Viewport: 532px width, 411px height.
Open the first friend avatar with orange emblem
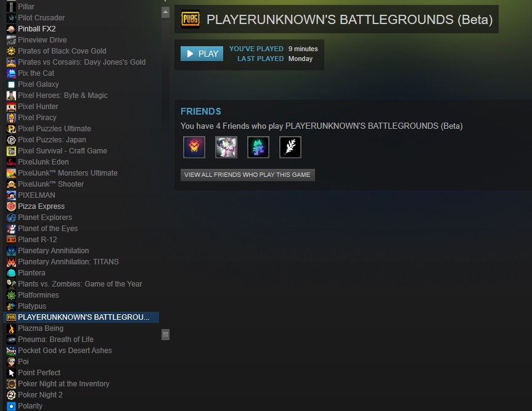194,147
